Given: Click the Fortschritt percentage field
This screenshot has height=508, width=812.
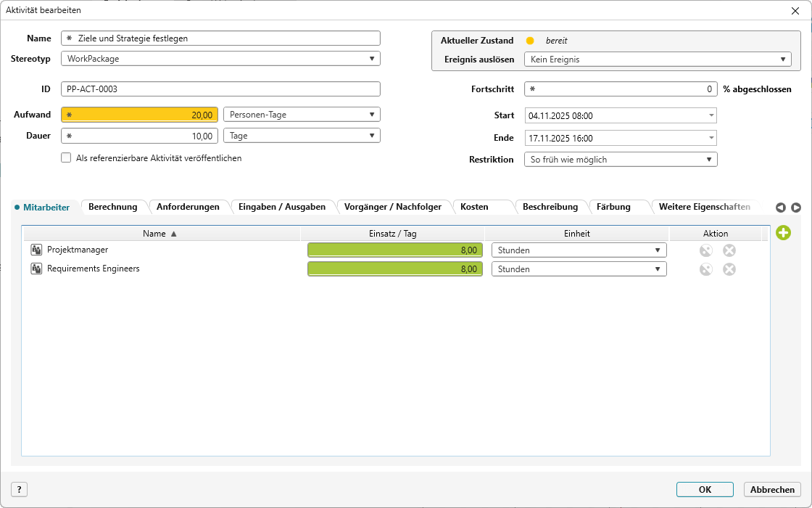Looking at the screenshot, I should point(620,89).
